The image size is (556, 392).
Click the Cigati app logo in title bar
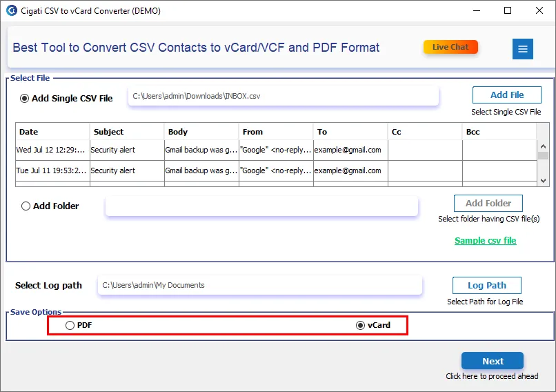tap(12, 10)
